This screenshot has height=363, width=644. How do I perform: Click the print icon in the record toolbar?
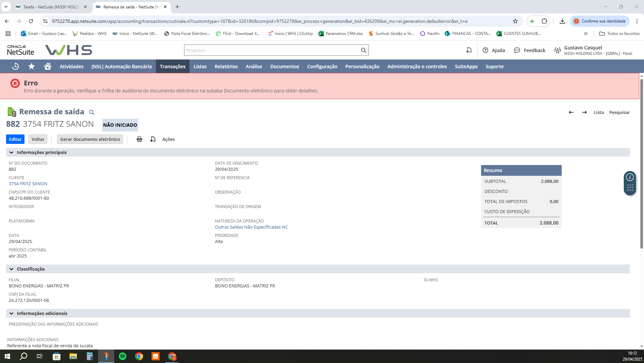coord(139,139)
